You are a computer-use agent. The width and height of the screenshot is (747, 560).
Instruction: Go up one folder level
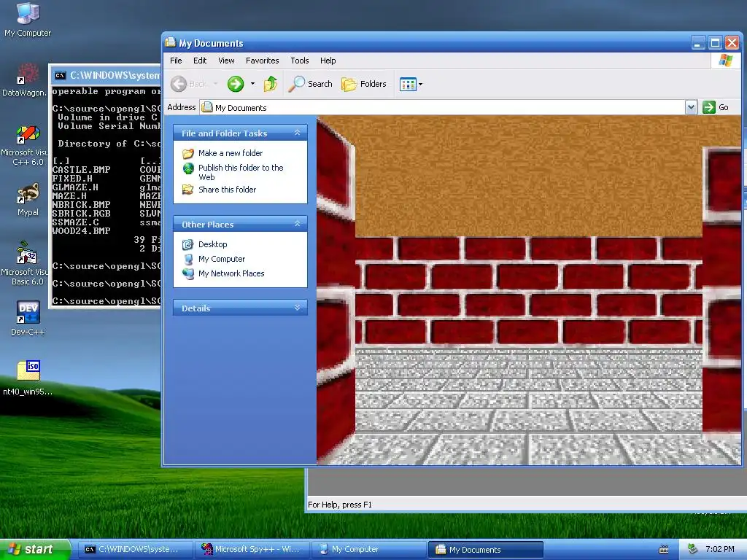271,84
